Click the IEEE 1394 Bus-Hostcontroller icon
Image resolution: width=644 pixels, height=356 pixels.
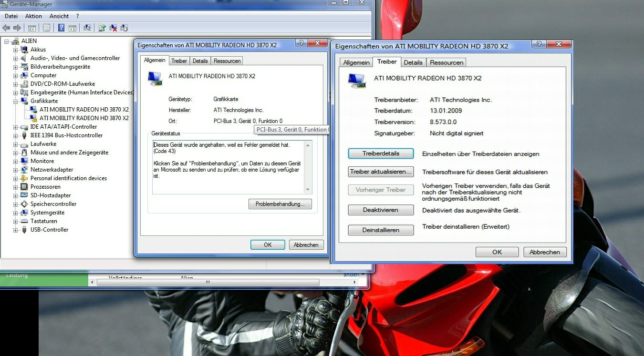[24, 135]
